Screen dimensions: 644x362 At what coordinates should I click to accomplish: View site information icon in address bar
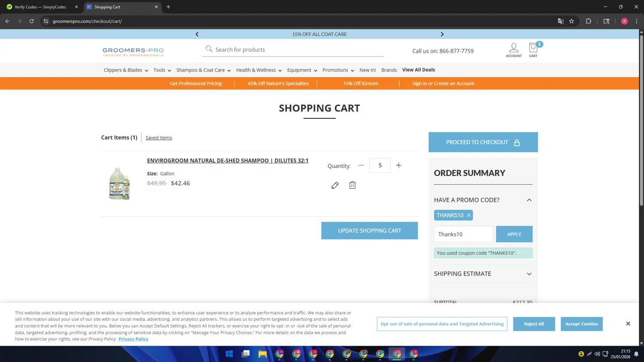[x=46, y=21]
